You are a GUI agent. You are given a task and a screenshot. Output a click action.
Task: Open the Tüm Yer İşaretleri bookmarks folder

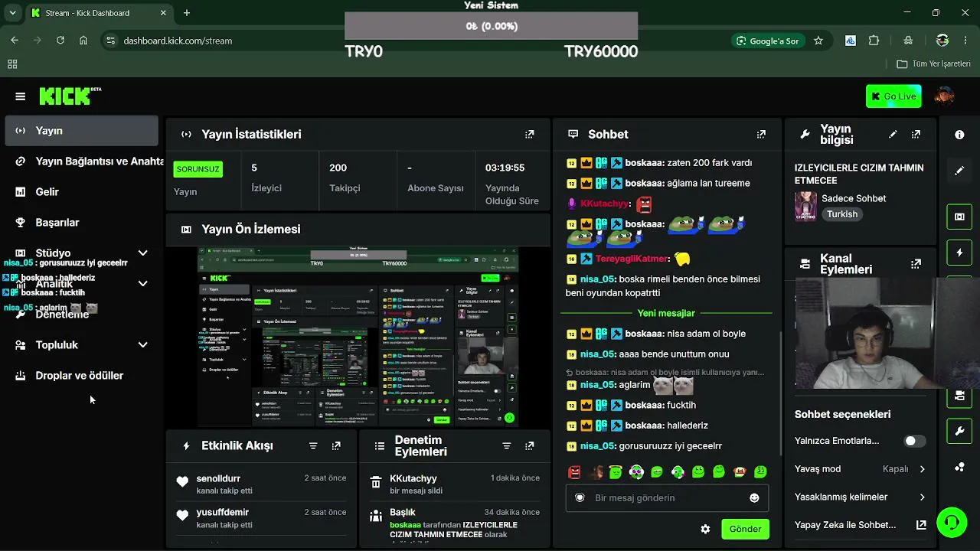pyautogui.click(x=933, y=64)
